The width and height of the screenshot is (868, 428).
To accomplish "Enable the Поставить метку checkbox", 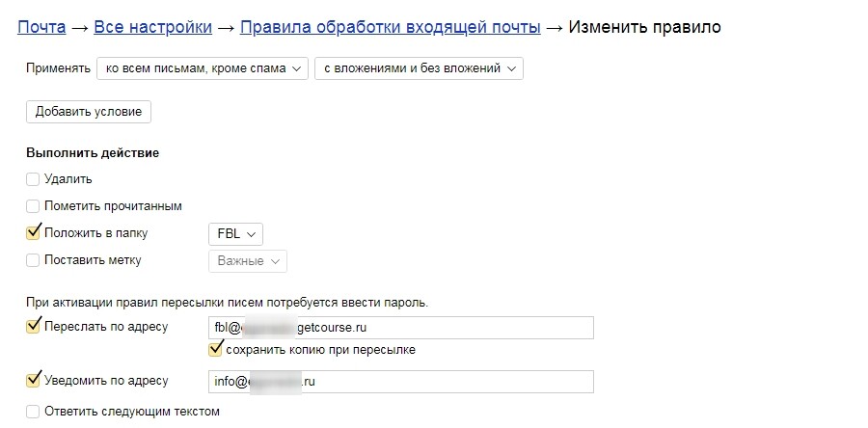I will [34, 260].
